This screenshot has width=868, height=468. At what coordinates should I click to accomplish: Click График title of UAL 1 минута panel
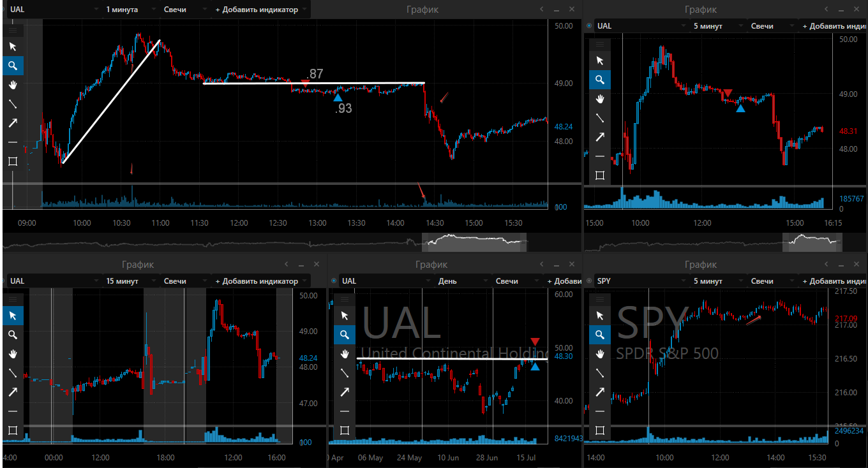422,10
